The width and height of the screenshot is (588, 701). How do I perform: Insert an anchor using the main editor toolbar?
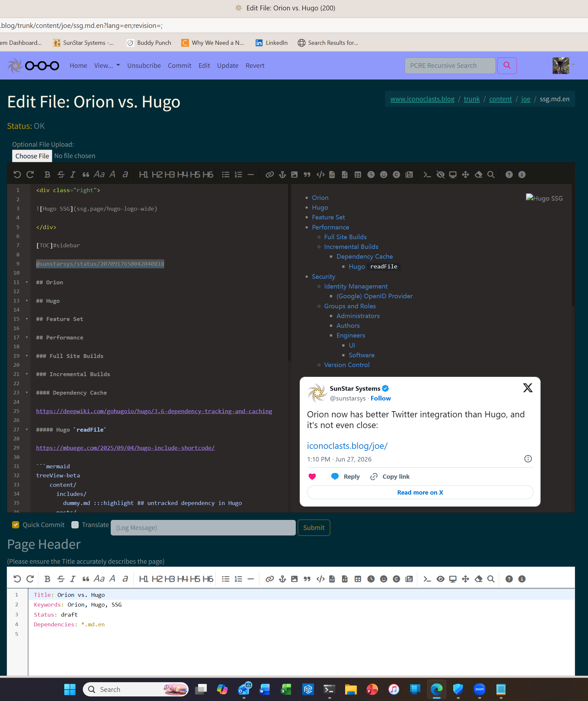[282, 175]
